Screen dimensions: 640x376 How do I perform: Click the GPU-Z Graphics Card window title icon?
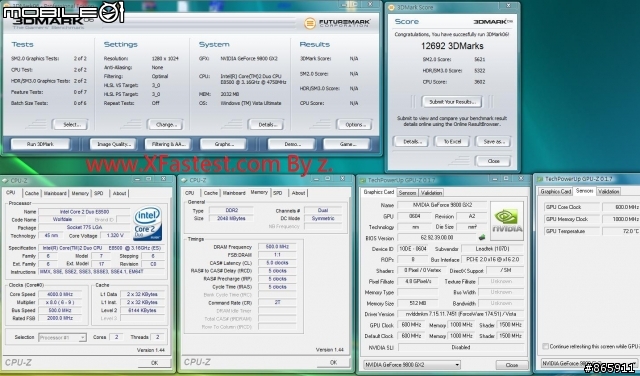coord(362,180)
